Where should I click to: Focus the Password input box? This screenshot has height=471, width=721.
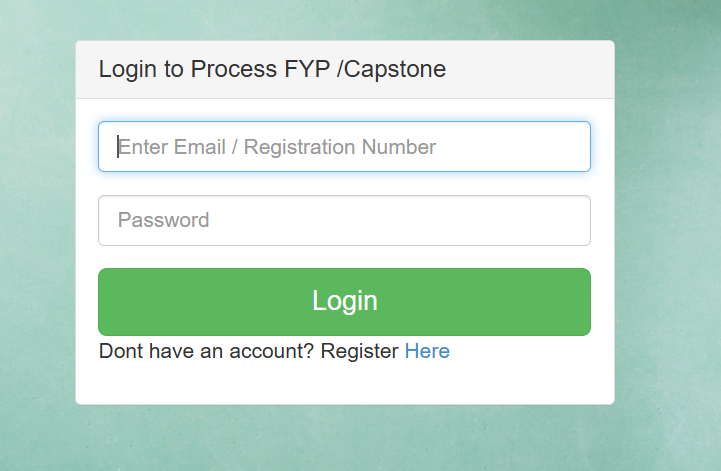[344, 220]
